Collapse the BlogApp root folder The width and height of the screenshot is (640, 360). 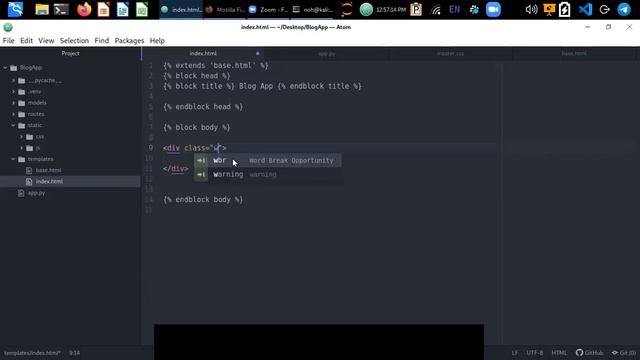5,68
